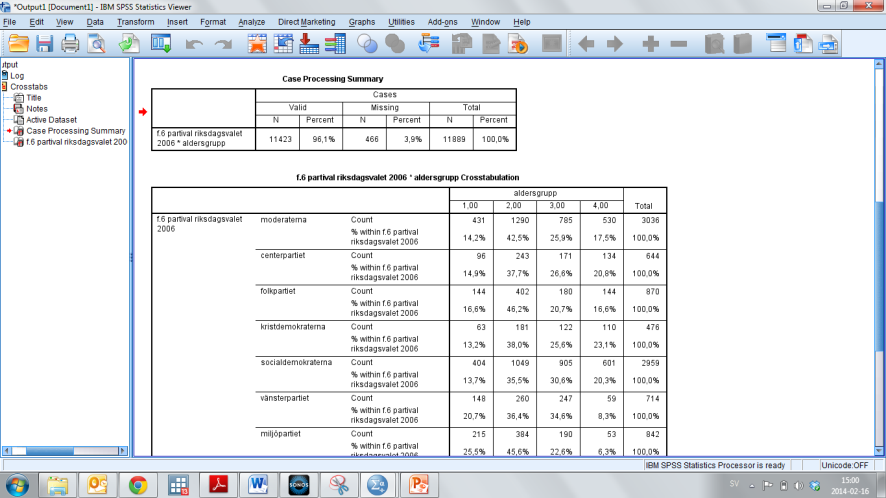886x498 pixels.
Task: Open the Variables info icon
Action: [335, 44]
